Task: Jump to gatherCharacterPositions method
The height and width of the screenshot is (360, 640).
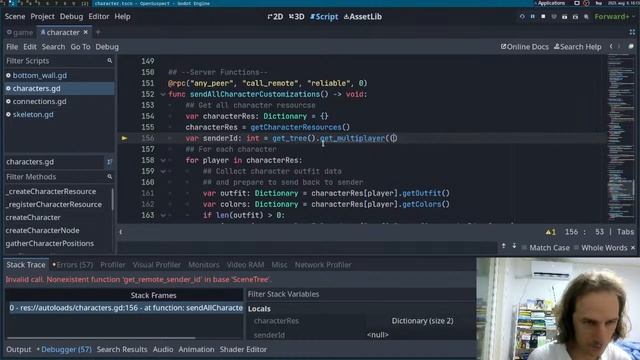Action: click(50, 244)
